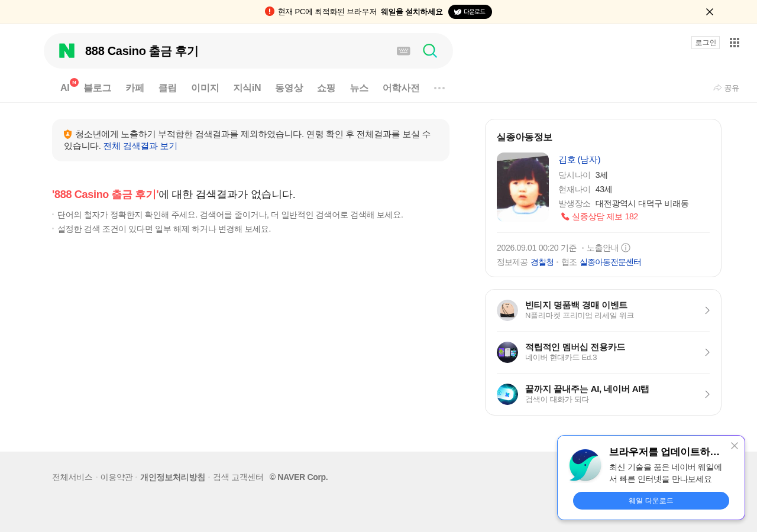Click 실종상담 제보 182 phone link
The height and width of the screenshot is (532, 757).
[x=600, y=216]
